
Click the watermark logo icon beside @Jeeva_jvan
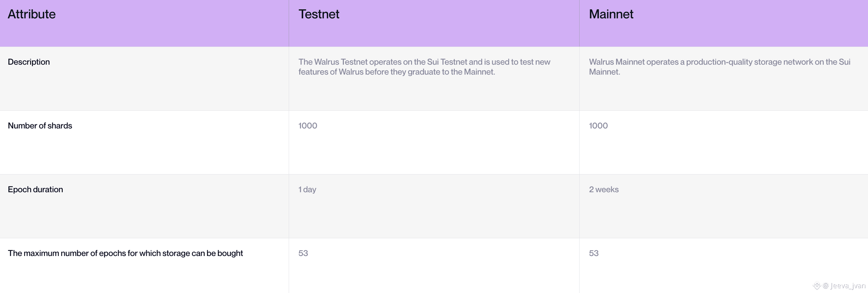[817, 286]
